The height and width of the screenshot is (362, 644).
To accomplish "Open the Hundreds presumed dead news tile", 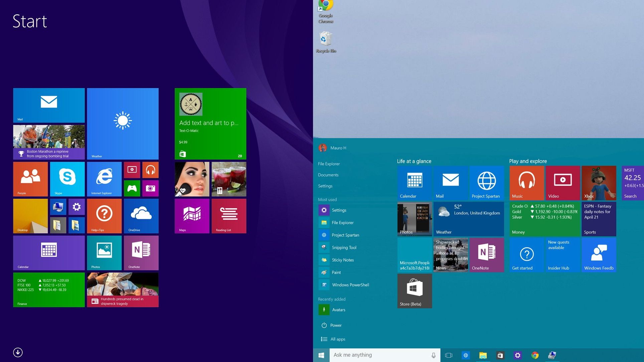I will coord(123,290).
